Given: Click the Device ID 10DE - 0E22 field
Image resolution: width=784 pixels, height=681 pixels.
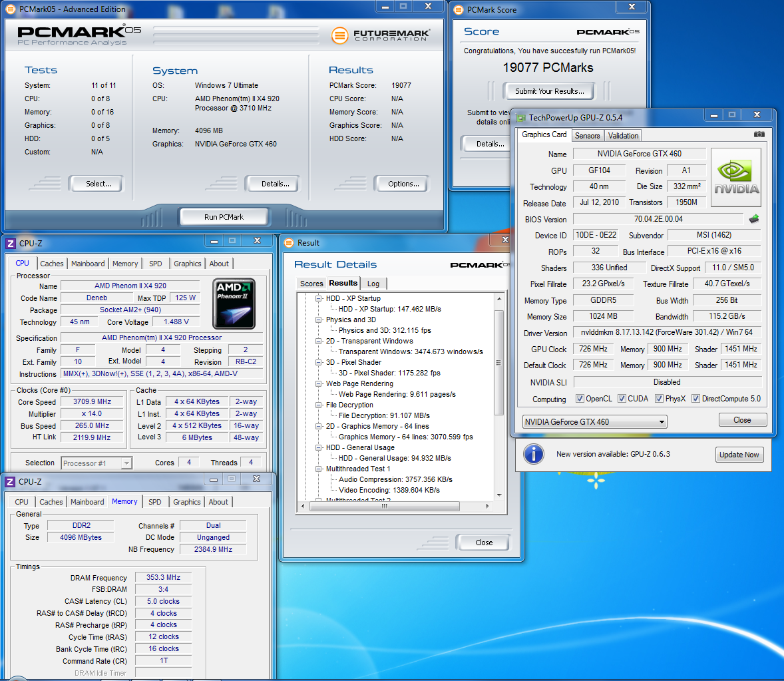Looking at the screenshot, I should tap(596, 235).
